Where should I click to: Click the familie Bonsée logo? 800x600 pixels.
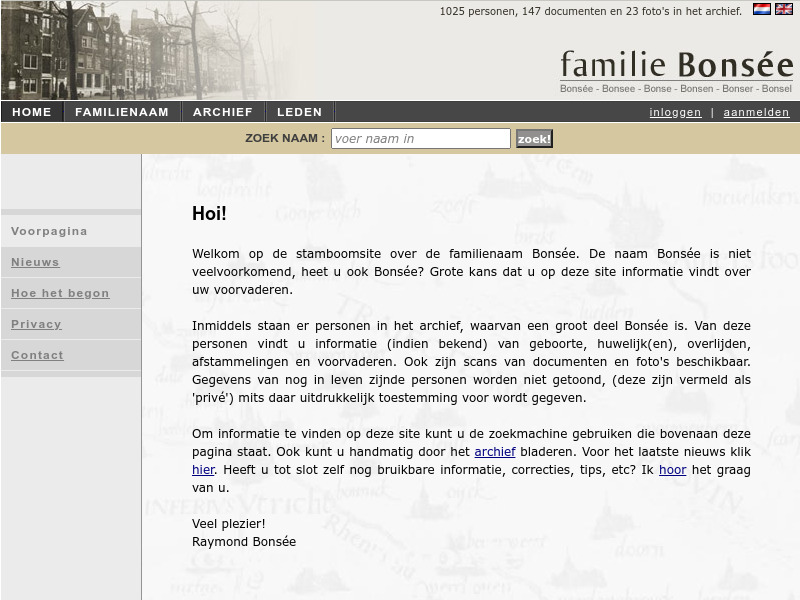676,63
